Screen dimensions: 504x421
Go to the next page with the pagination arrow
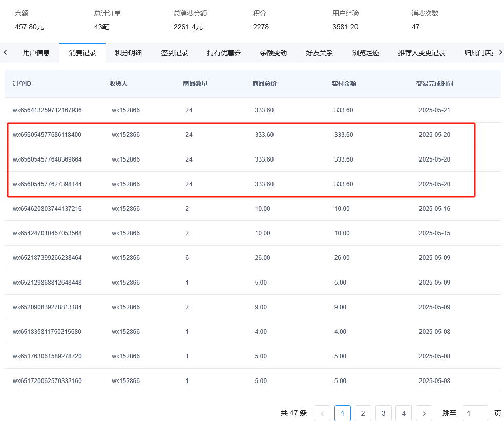424,413
